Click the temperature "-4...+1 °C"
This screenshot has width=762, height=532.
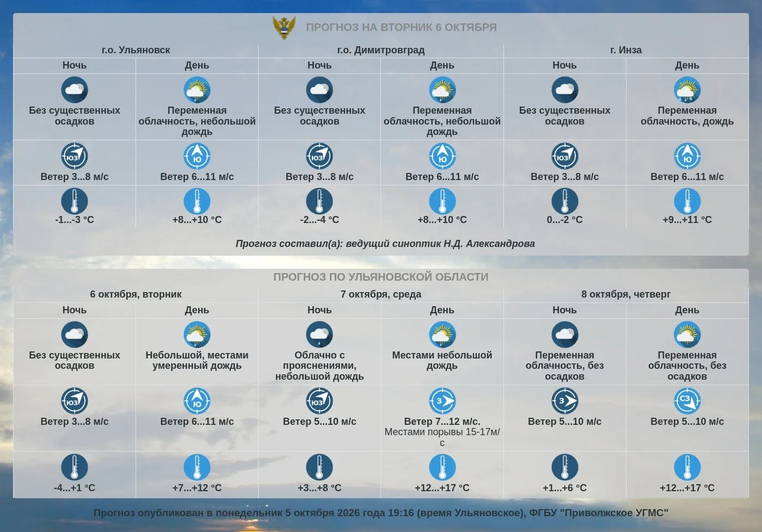coord(75,488)
